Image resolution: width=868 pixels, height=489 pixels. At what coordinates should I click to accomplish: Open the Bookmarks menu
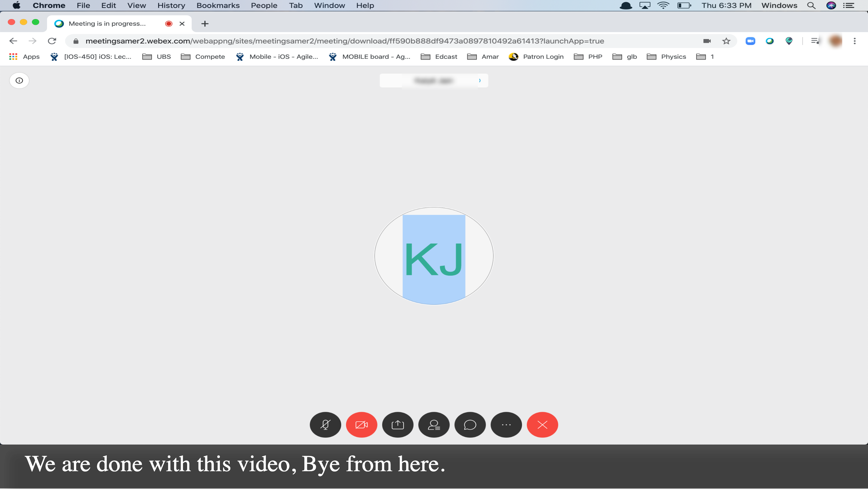[218, 5]
